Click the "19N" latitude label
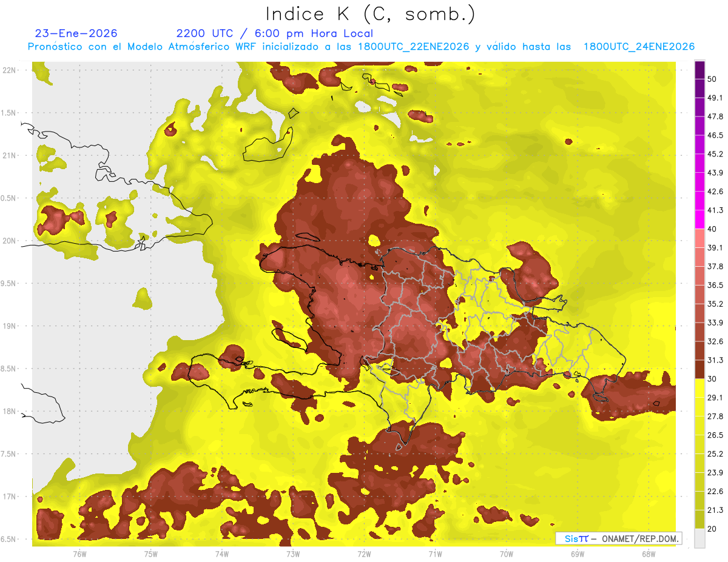 pos(9,326)
